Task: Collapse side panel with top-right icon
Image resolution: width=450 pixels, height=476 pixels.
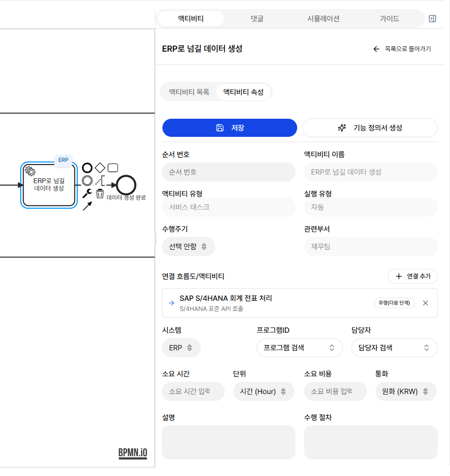Action: tap(432, 19)
